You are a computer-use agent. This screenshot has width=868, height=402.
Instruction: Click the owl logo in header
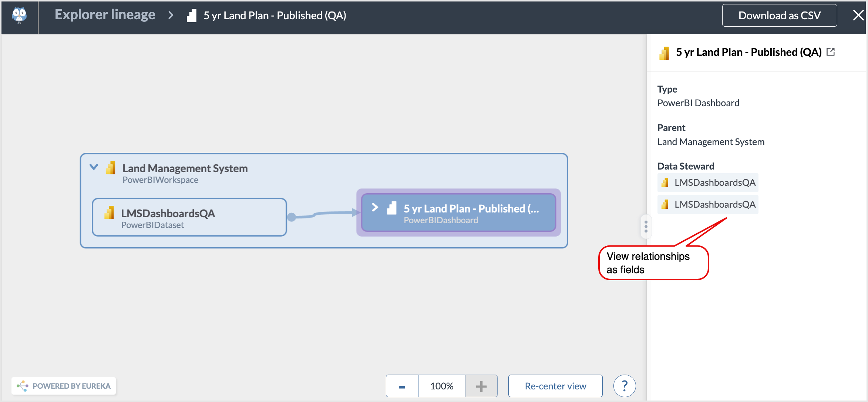coord(19,16)
